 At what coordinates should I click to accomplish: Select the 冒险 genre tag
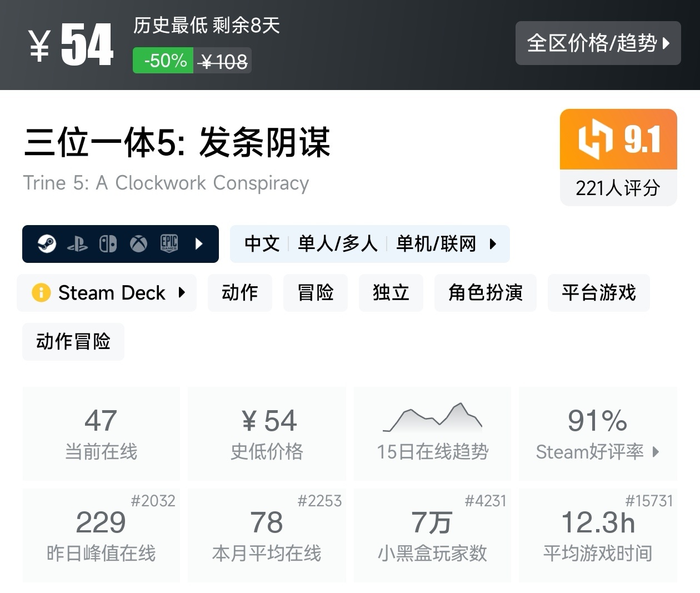pos(315,292)
